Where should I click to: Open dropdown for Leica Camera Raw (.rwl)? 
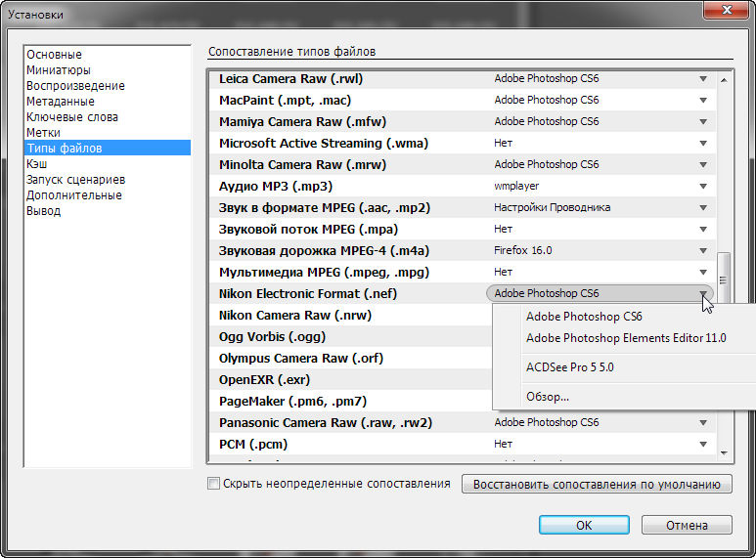click(x=703, y=79)
